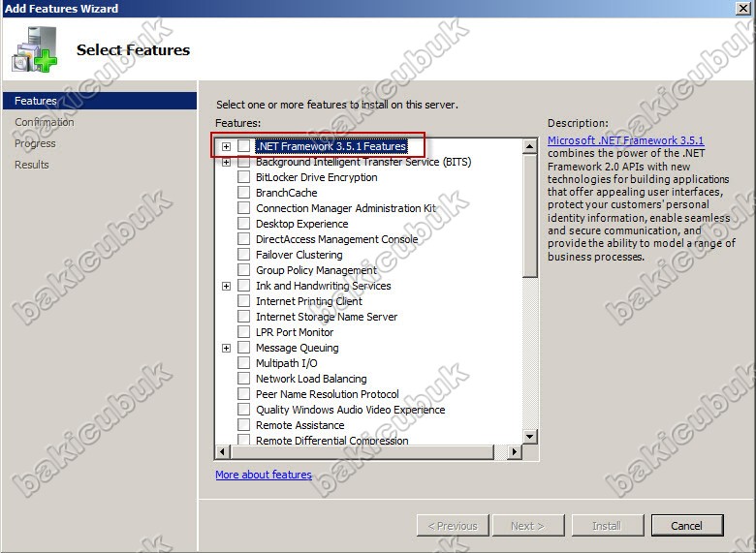Click the horizontal scrollbar thumb of features list
This screenshot has height=553, width=756.
[362, 452]
